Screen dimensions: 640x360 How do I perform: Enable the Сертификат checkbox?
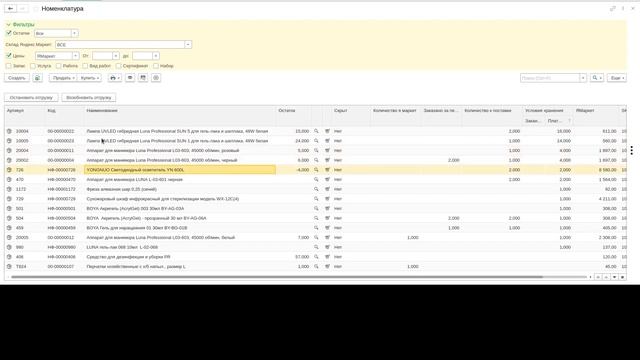[x=118, y=66]
